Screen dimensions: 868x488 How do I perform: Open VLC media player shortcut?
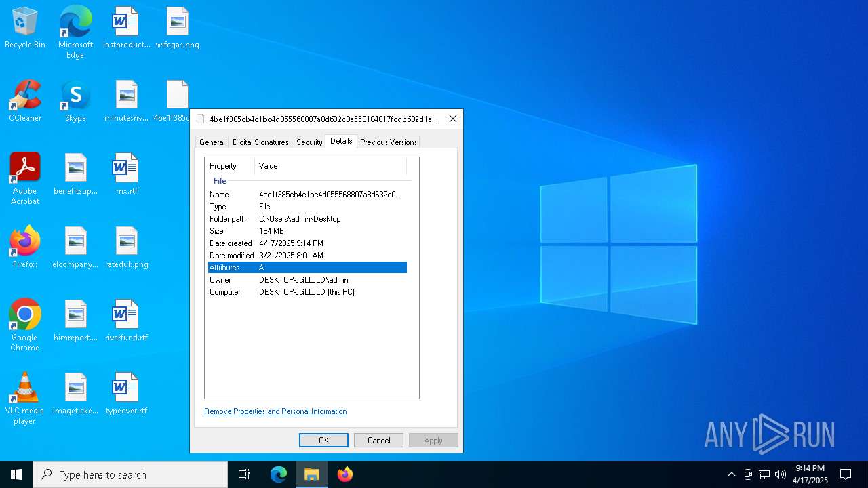tap(25, 399)
